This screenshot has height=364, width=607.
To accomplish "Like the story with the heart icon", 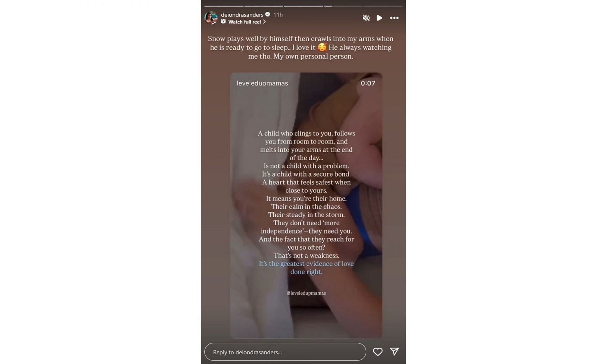I will [378, 352].
